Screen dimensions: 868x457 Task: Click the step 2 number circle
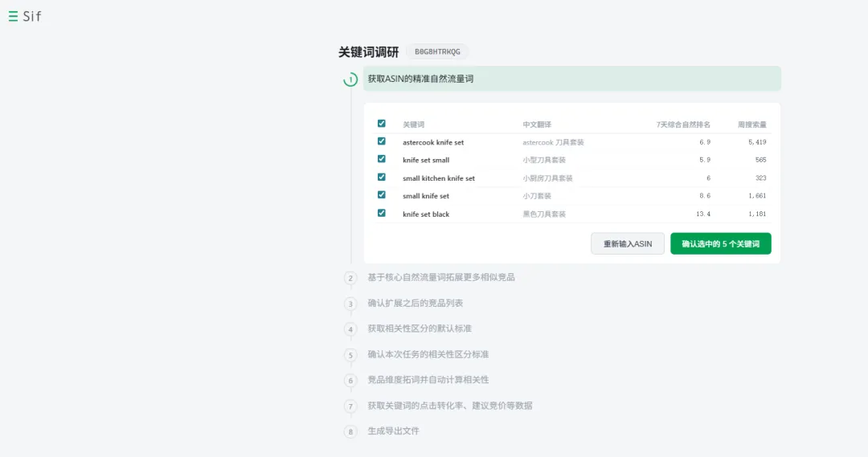(350, 278)
